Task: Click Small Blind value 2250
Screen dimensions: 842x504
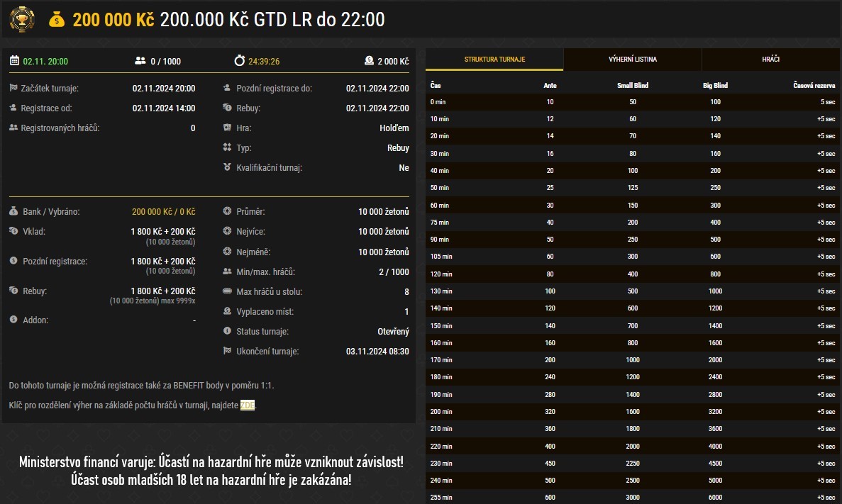Action: coord(633,463)
